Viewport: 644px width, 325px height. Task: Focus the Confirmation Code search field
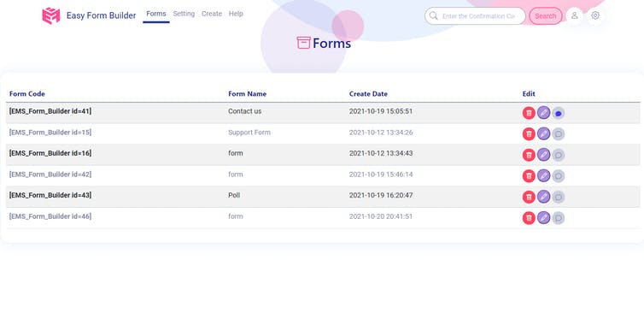point(475,16)
